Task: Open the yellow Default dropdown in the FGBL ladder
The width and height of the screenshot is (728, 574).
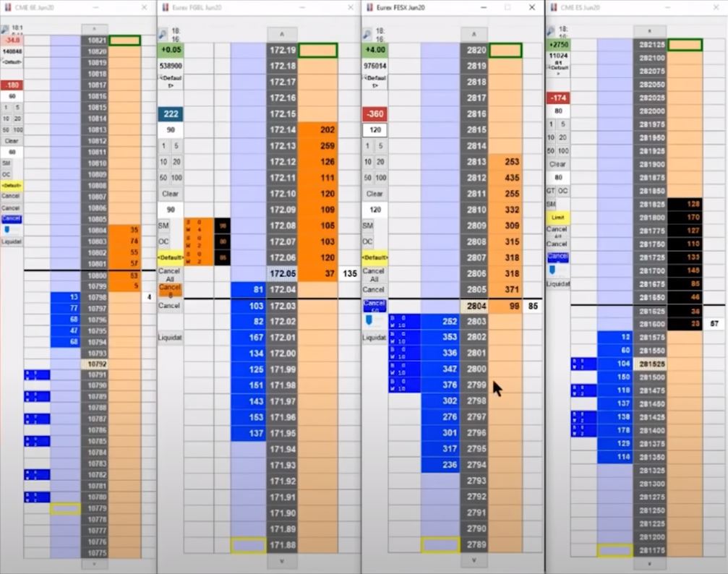Action: point(171,257)
